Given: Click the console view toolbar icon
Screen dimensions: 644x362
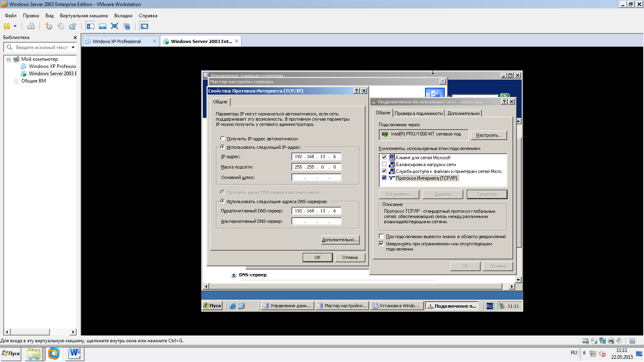Looking at the screenshot, I should 144,26.
